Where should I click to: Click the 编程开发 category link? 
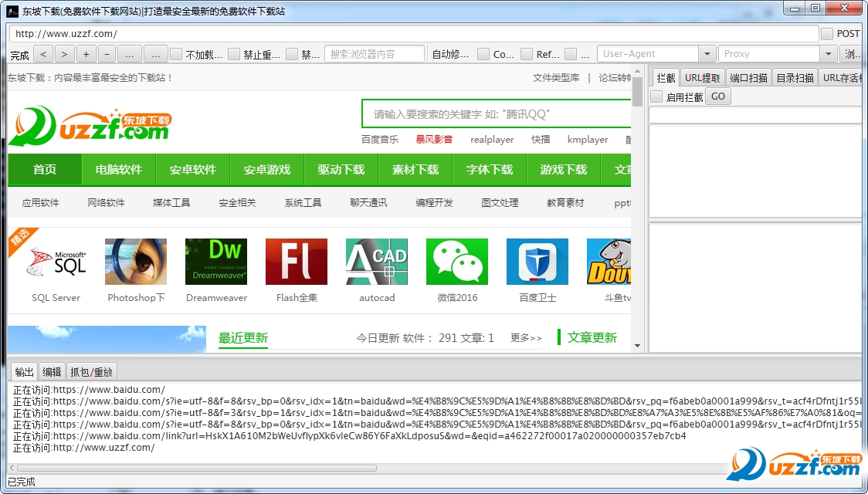click(x=435, y=203)
